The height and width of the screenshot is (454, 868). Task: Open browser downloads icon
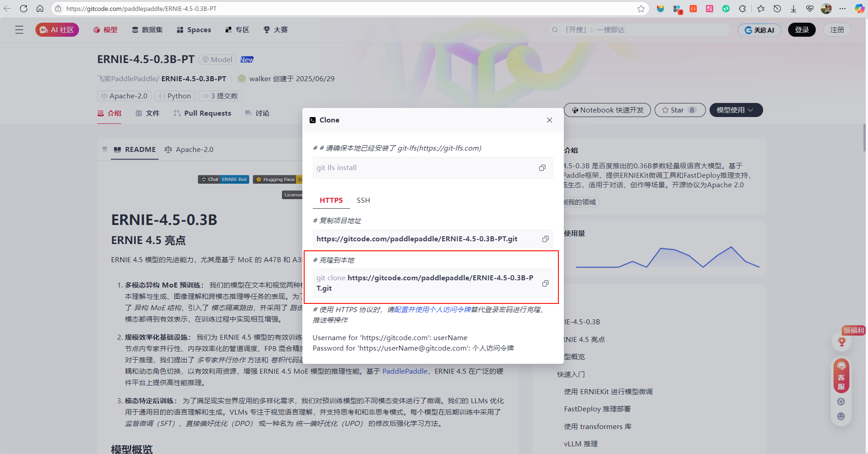(794, 9)
